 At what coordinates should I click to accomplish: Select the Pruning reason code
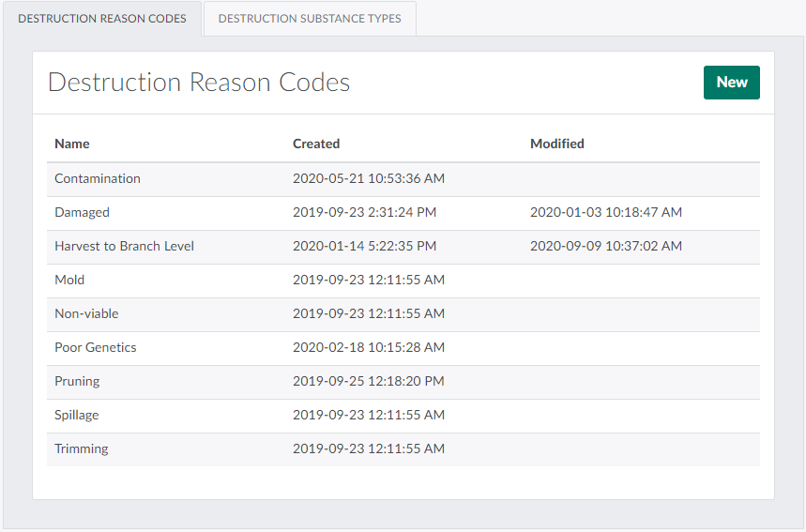[77, 381]
